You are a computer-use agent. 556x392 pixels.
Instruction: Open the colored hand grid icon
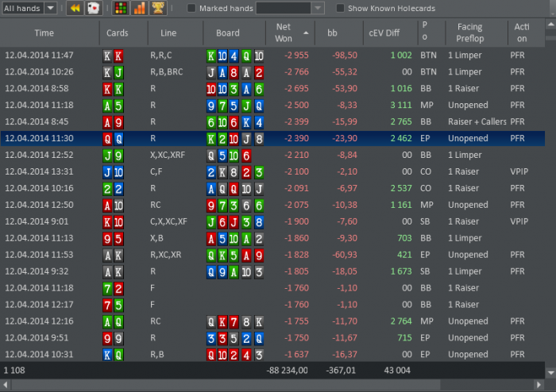121,8
